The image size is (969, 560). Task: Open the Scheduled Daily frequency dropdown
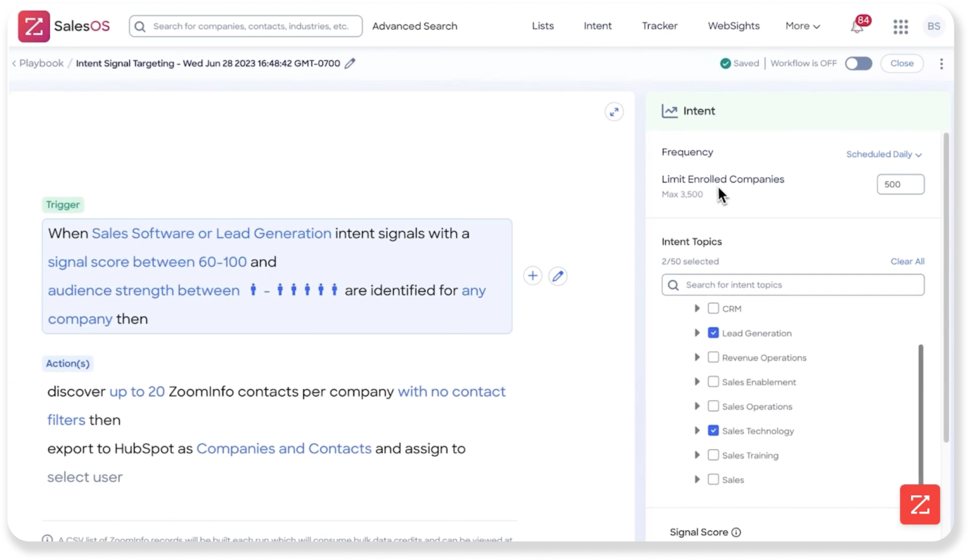(x=884, y=154)
